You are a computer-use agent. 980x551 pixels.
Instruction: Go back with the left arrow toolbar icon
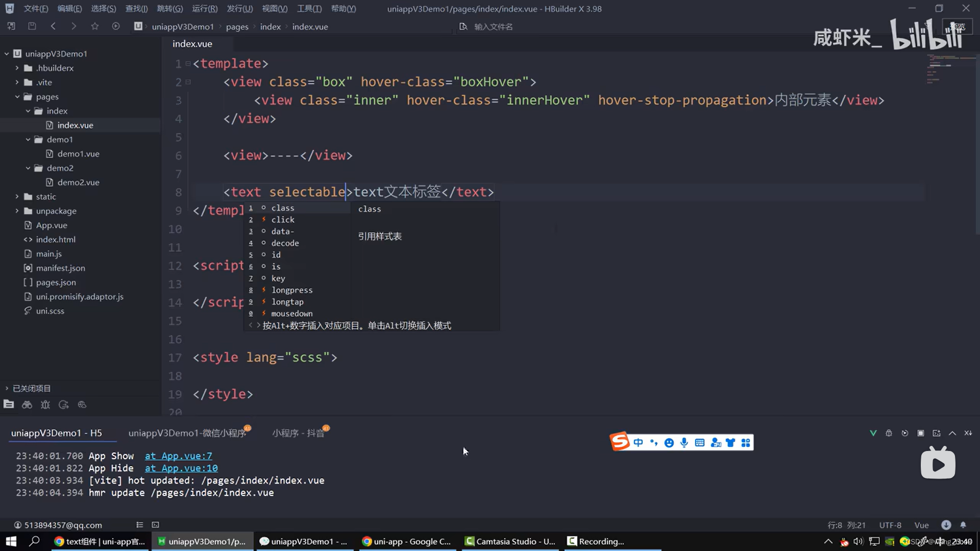pos(53,26)
